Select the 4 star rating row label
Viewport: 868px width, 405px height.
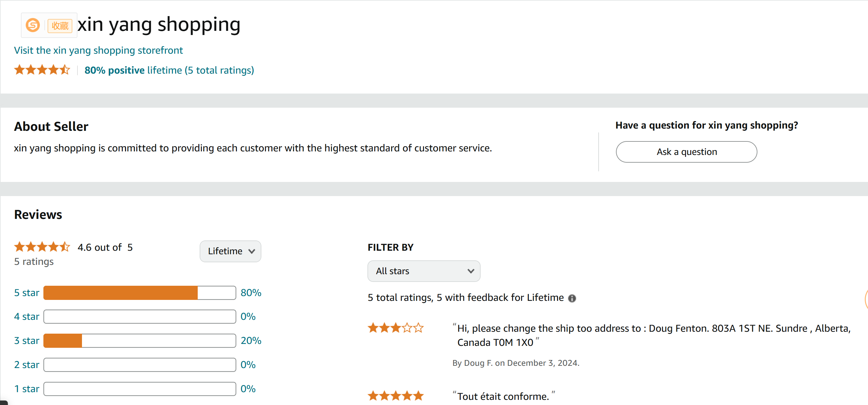(27, 316)
